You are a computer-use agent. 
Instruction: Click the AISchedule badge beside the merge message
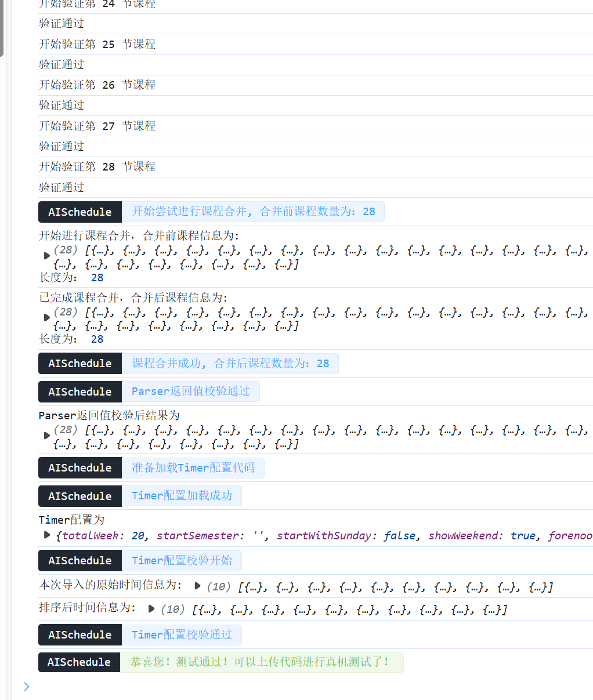(x=79, y=212)
